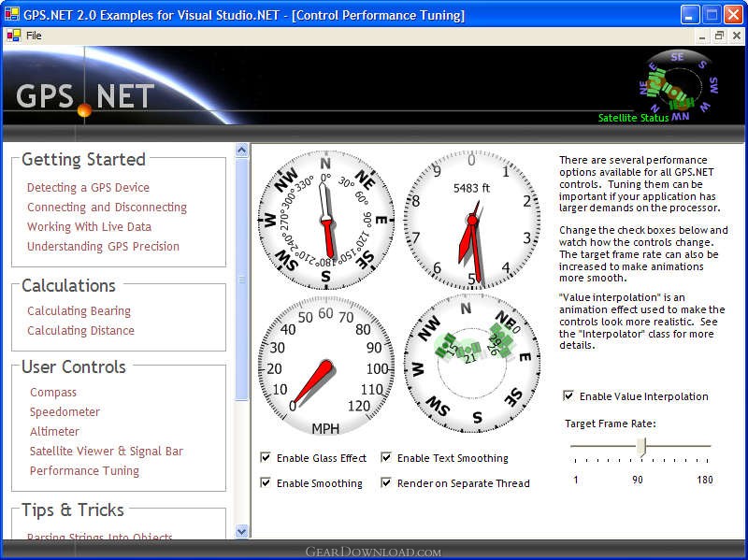Click the User Controls group heading
Screen dimensions: 748x560
74,366
